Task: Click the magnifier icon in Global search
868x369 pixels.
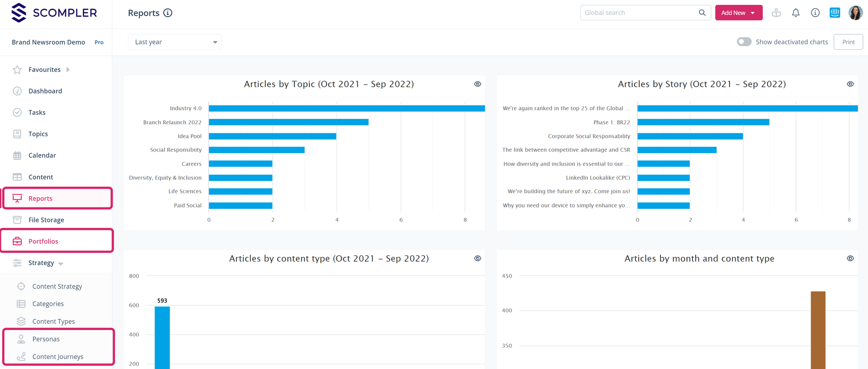Action: tap(702, 13)
